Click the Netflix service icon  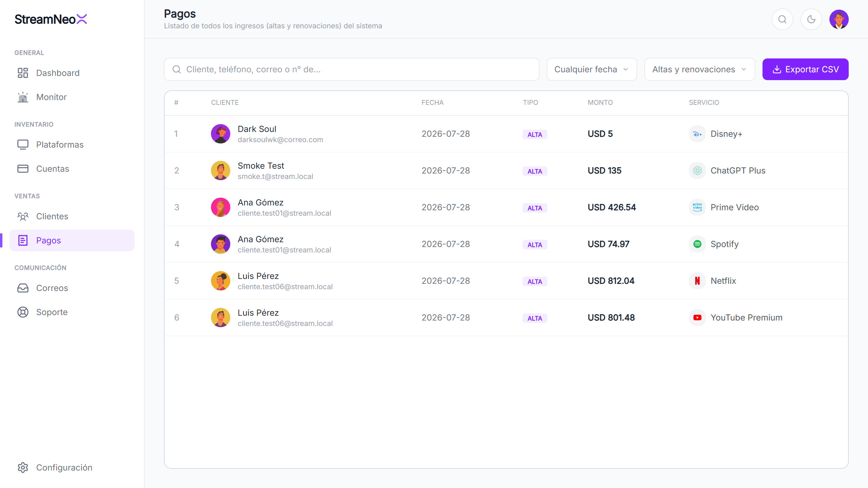pos(697,281)
